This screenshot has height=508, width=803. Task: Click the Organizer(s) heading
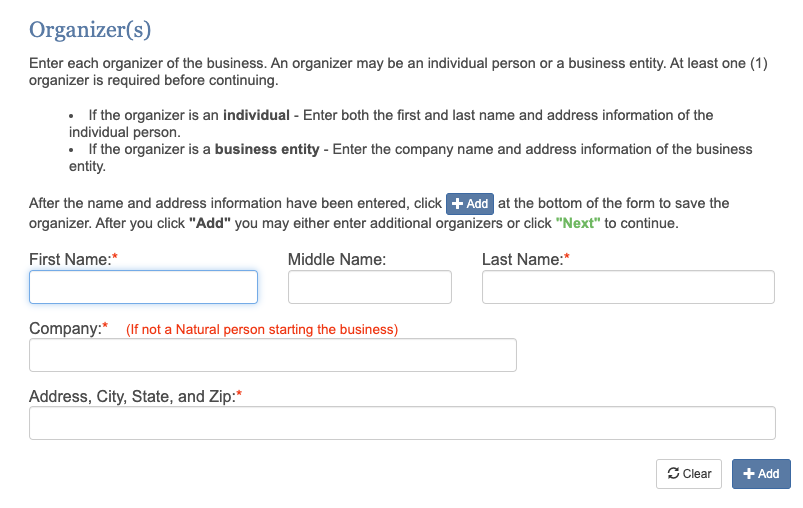click(x=90, y=30)
